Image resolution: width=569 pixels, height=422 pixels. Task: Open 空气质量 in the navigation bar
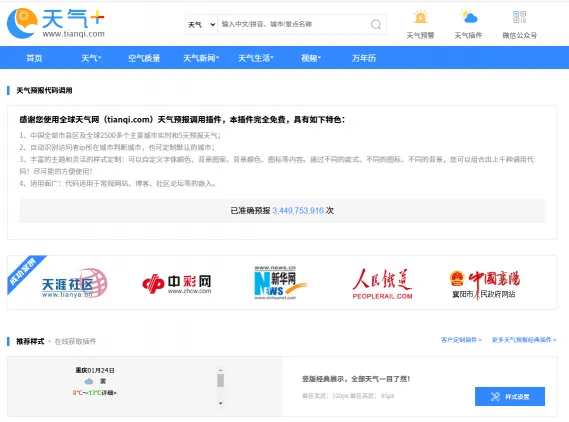[x=144, y=58]
